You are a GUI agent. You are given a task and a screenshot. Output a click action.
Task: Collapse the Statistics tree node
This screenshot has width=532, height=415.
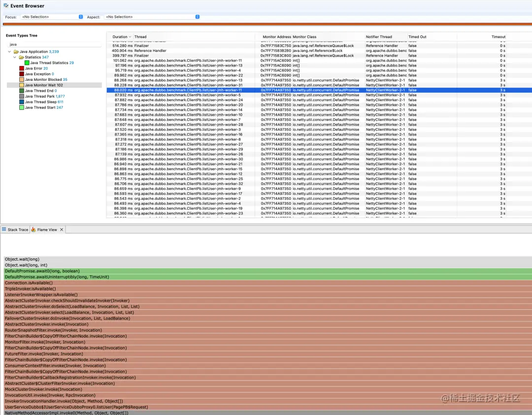[15, 57]
